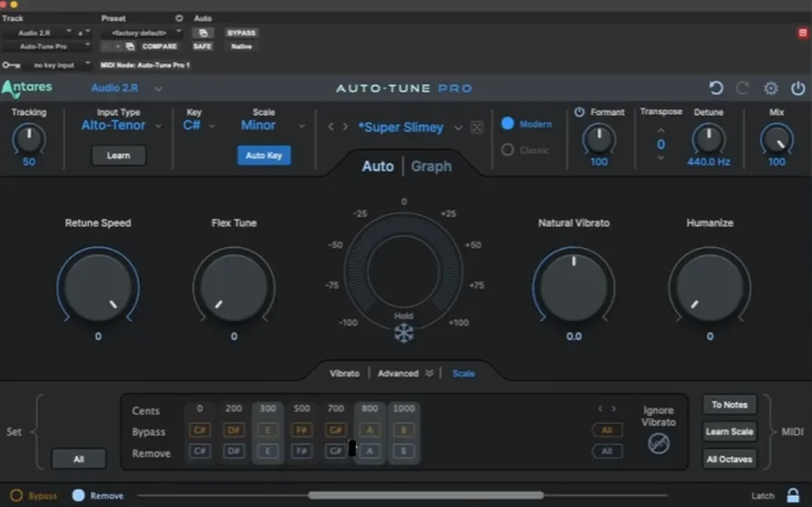Click the Humanize knob
The width and height of the screenshot is (812, 507).
click(x=710, y=287)
